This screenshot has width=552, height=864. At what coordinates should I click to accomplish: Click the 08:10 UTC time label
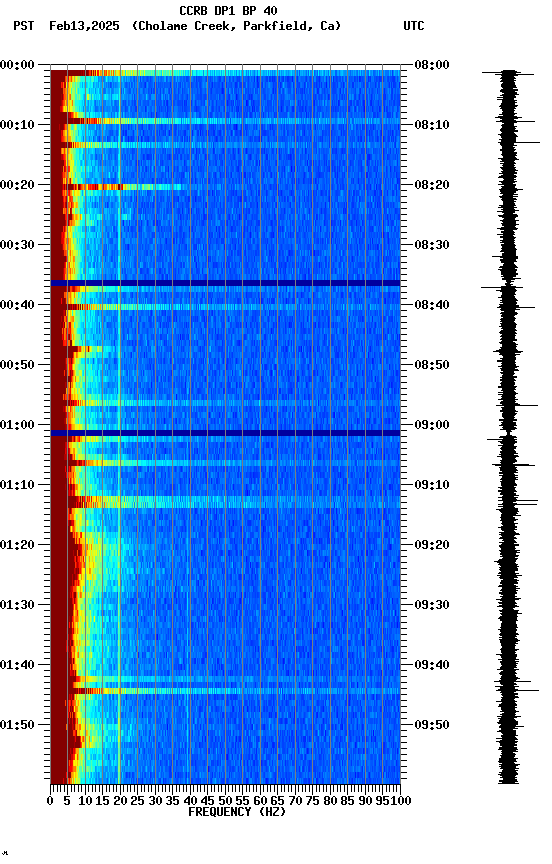pyautogui.click(x=432, y=125)
